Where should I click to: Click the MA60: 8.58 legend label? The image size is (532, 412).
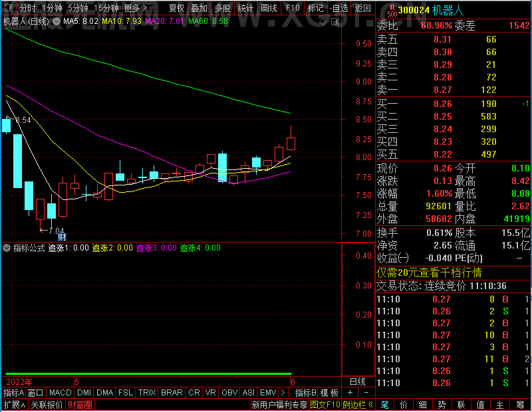tap(208, 21)
